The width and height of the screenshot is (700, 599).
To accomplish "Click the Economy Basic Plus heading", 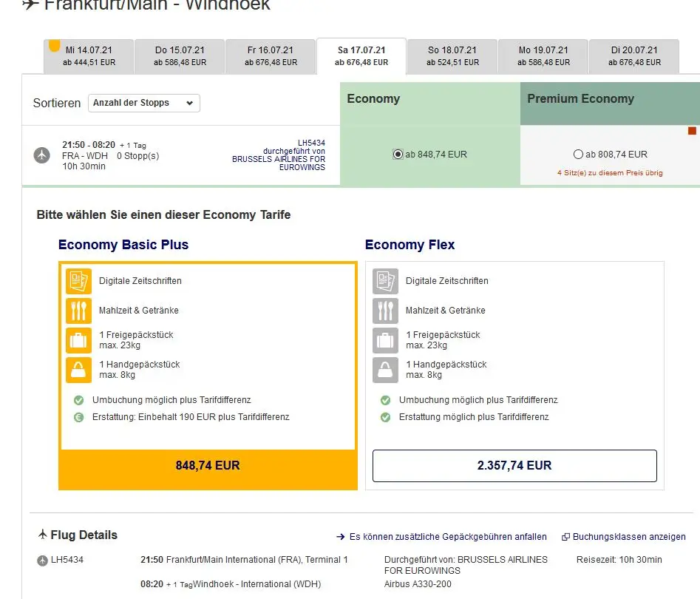I will (123, 245).
